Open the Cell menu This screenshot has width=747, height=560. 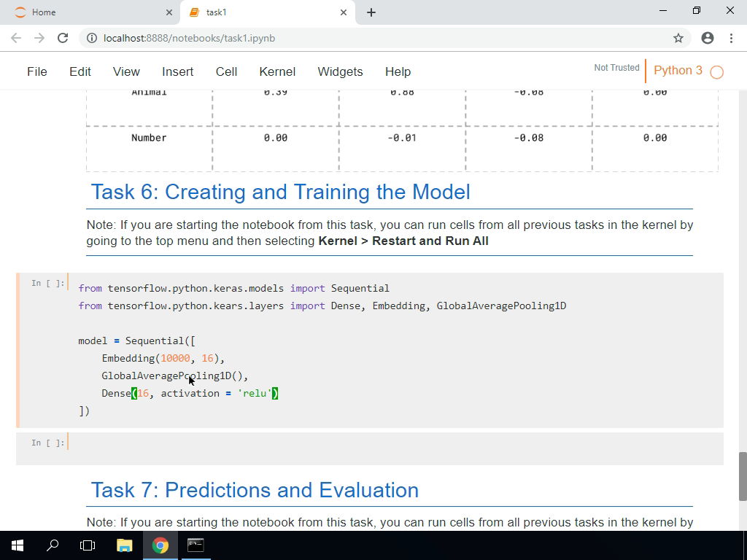[226, 72]
